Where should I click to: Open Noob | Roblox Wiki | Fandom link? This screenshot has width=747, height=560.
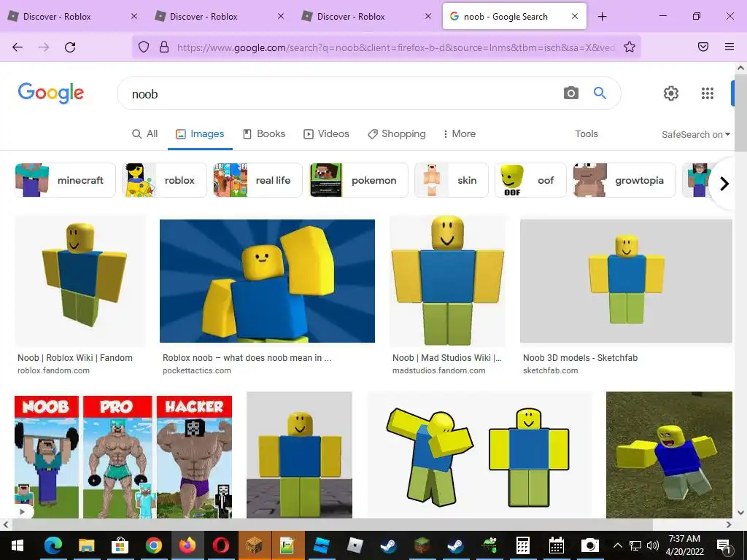point(75,357)
